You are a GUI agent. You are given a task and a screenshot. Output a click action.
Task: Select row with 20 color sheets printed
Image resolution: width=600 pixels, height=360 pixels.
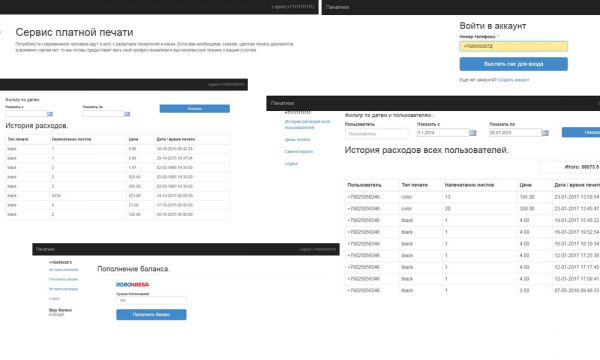pyautogui.click(x=473, y=209)
